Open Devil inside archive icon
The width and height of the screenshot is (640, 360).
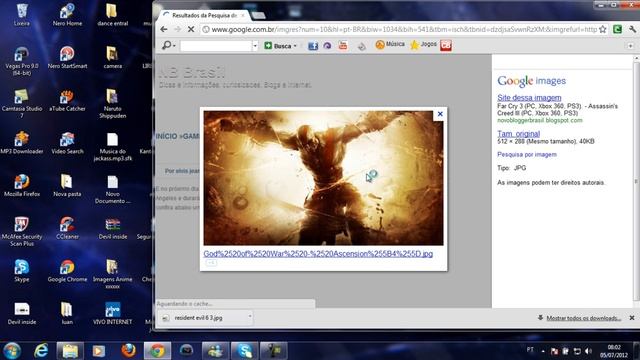pyautogui.click(x=113, y=228)
